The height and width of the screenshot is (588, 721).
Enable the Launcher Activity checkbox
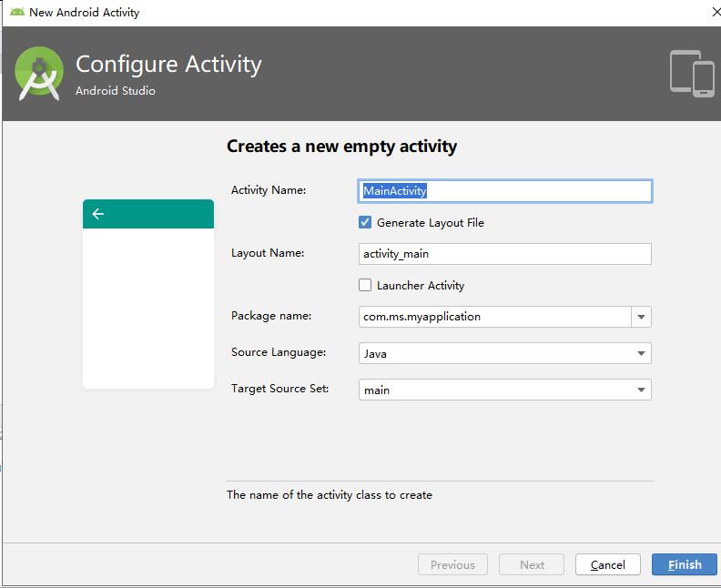coord(365,285)
